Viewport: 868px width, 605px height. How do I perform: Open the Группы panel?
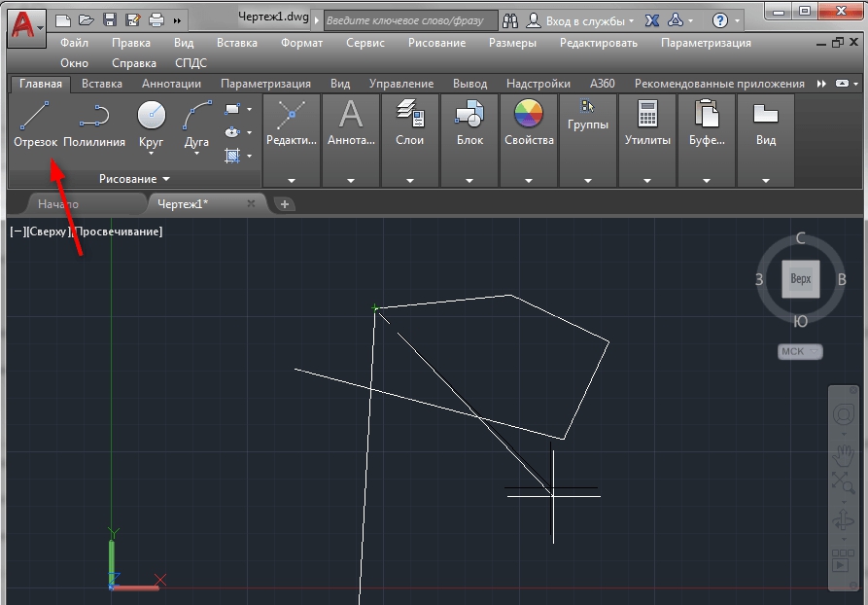coord(588,140)
